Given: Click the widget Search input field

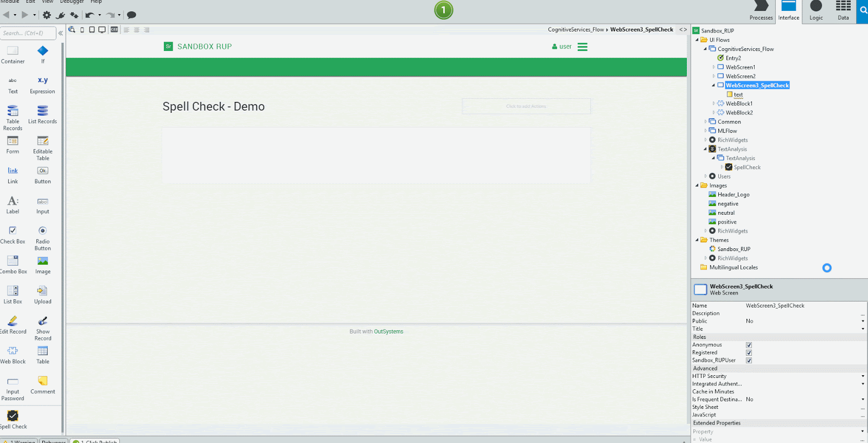Looking at the screenshot, I should (28, 33).
